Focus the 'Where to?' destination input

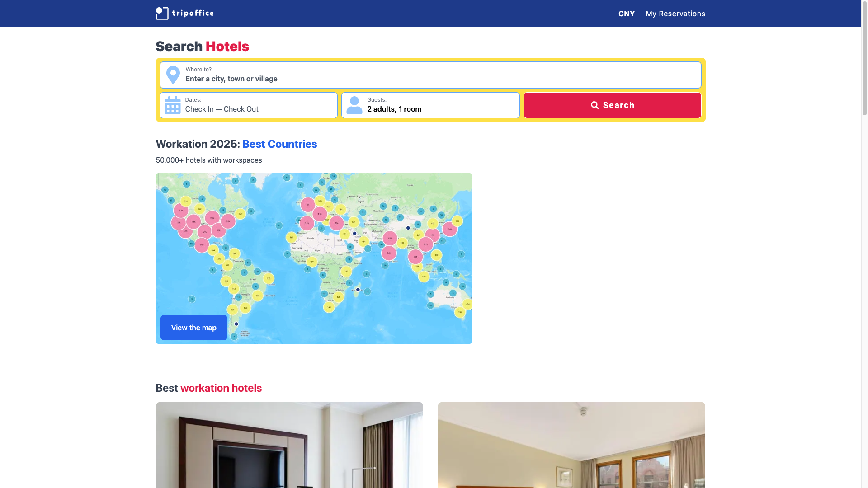coord(430,75)
